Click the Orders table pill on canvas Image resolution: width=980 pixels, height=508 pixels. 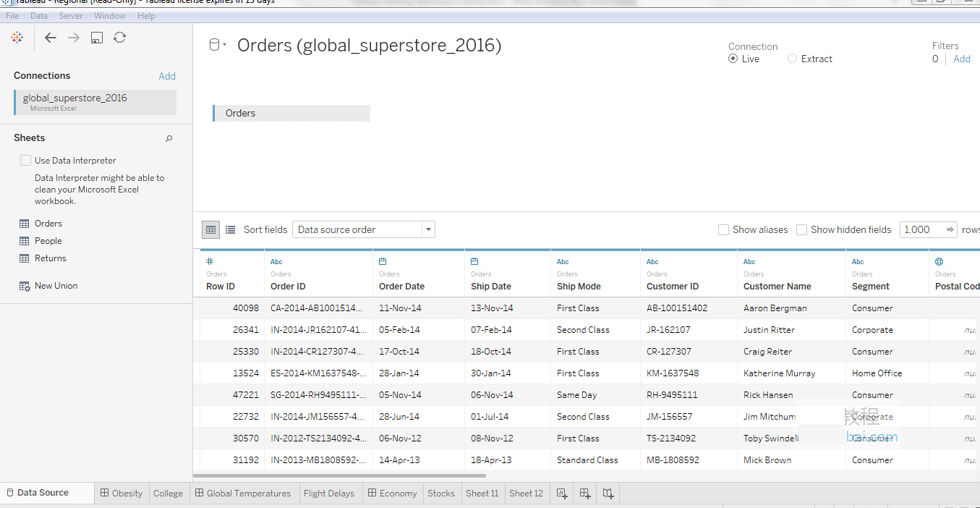click(291, 113)
